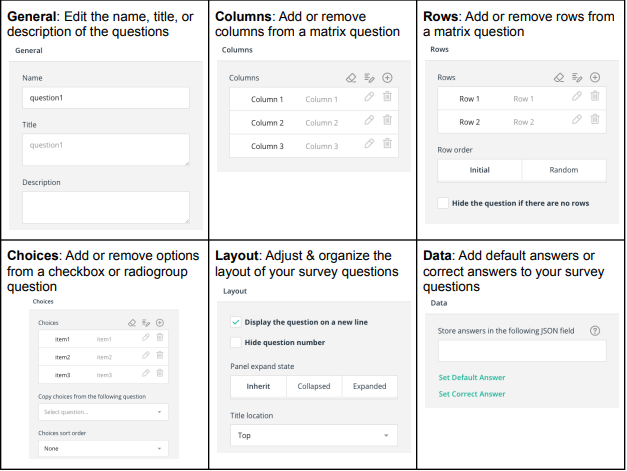Open the Choices section header
Screen dimensions: 627x471
click(43, 301)
